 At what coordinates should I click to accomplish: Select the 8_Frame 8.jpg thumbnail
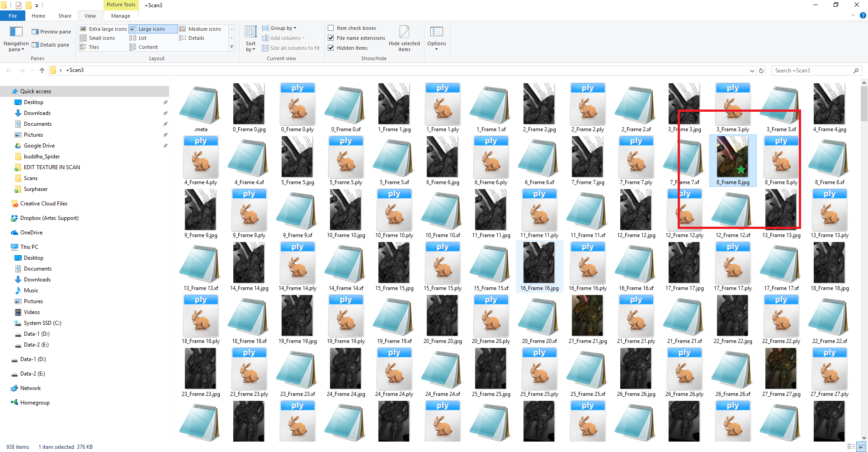732,157
